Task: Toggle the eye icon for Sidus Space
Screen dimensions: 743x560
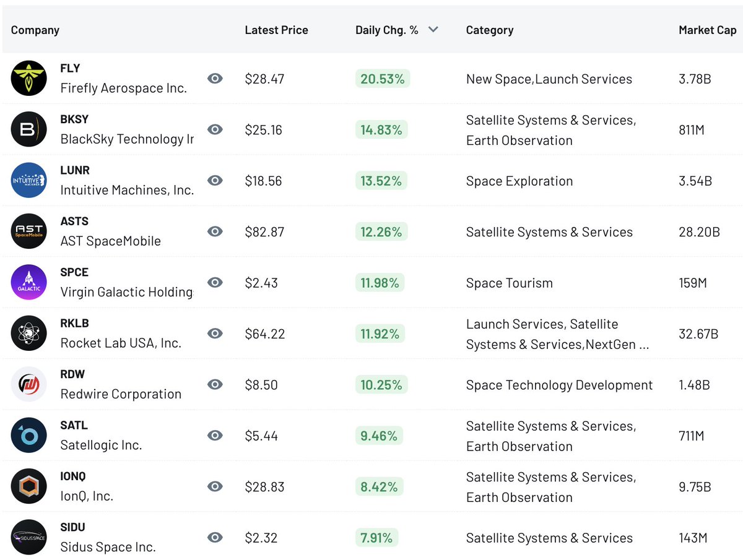Action: [x=215, y=537]
